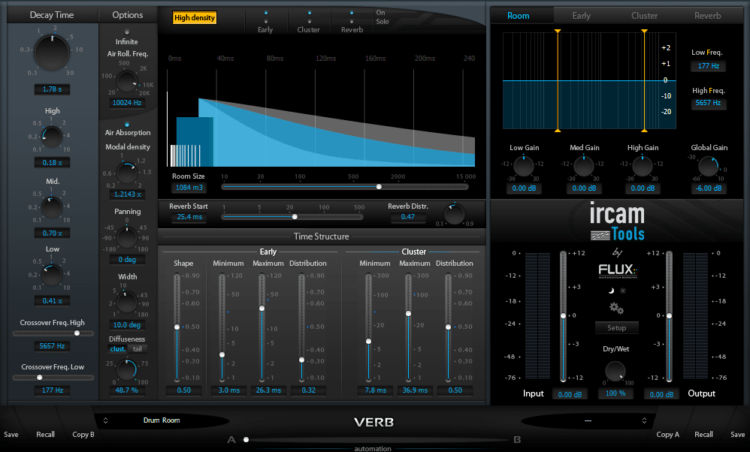Click the A/B automation morph slider handle

(x=246, y=440)
